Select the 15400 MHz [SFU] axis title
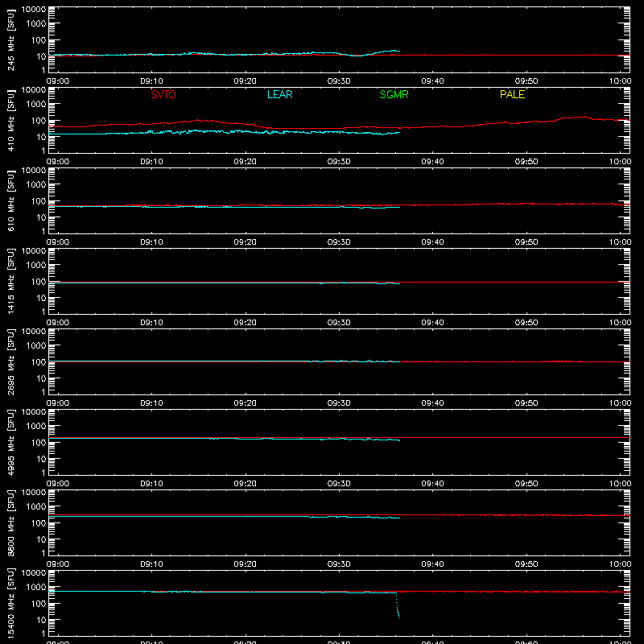 click(10, 603)
